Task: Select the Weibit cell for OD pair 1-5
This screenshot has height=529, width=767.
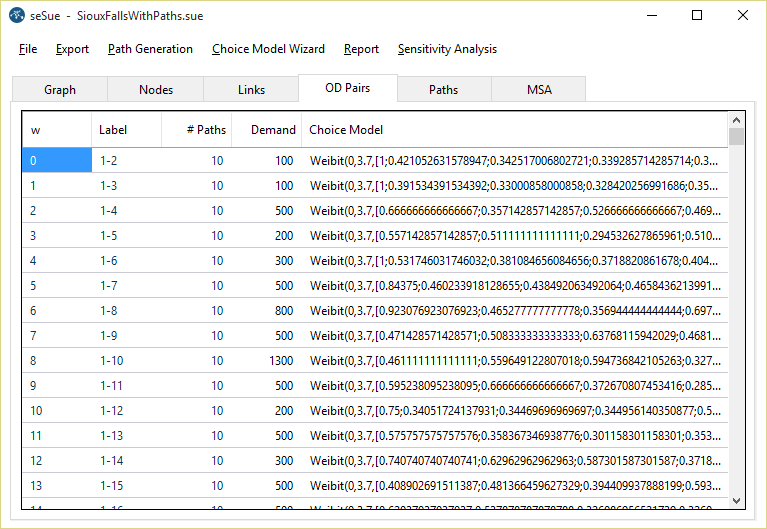Action: [x=513, y=236]
